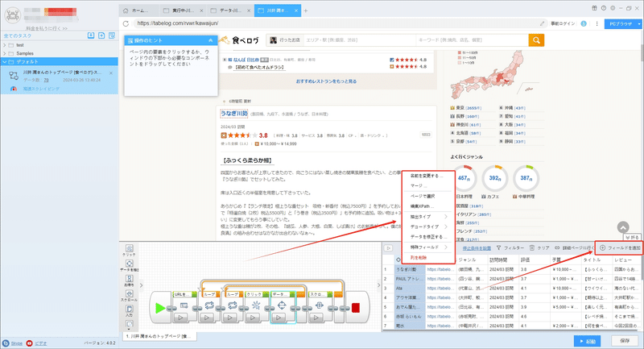
Task: Click the preview play button above data table
Action: click(x=388, y=248)
